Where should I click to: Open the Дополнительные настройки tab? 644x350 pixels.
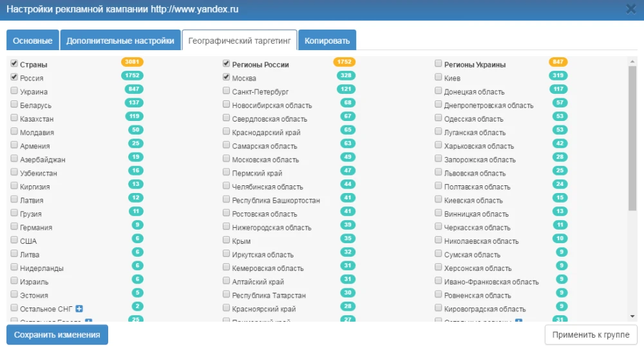120,41
